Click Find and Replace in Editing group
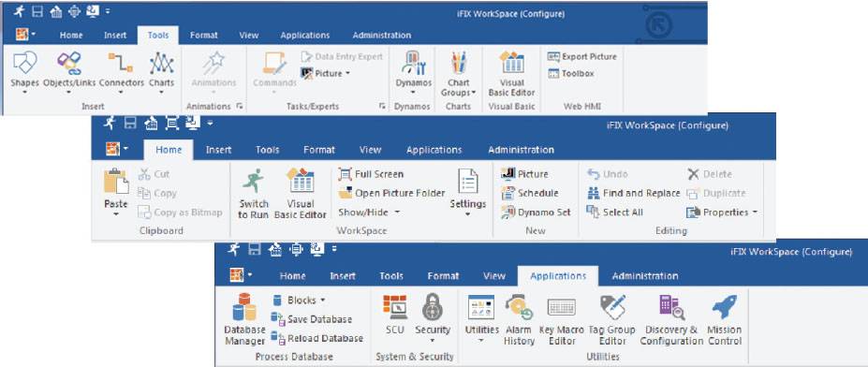 633,193
